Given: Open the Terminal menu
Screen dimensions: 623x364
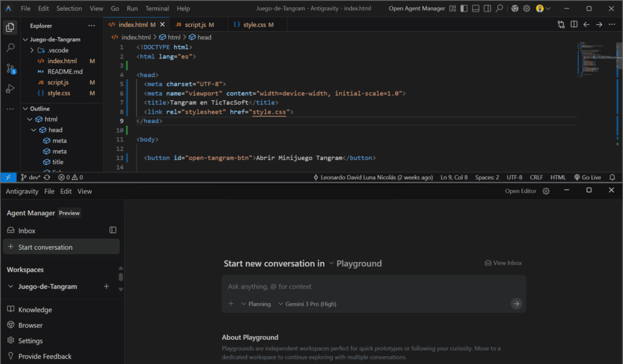Looking at the screenshot, I should tap(157, 9).
